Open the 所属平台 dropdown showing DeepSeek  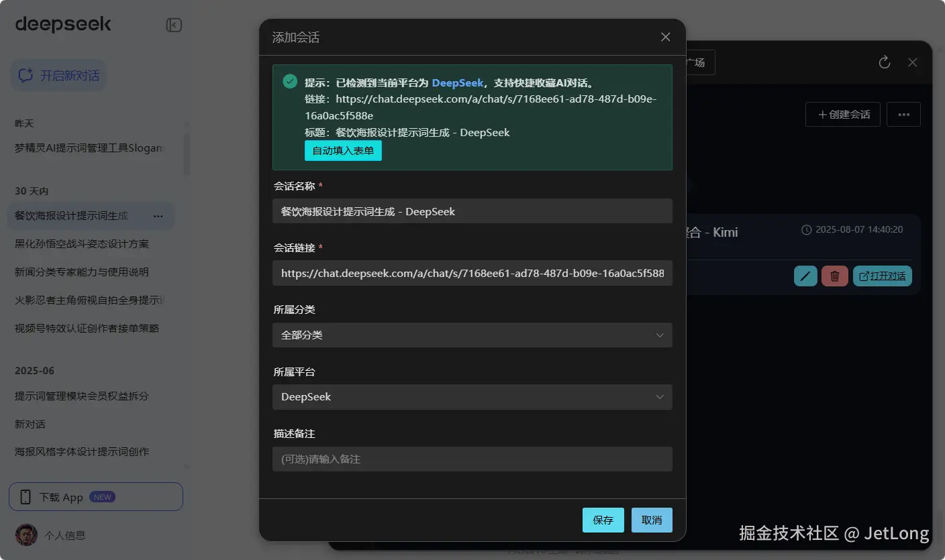472,397
